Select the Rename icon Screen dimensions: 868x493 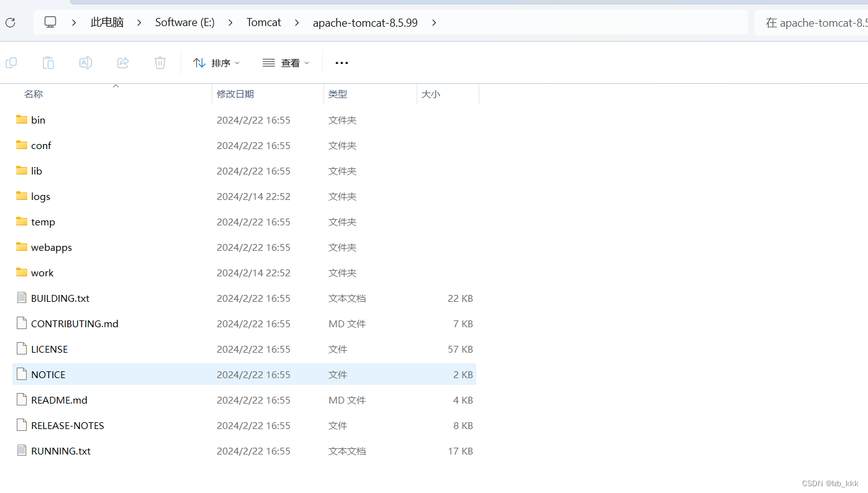click(86, 63)
